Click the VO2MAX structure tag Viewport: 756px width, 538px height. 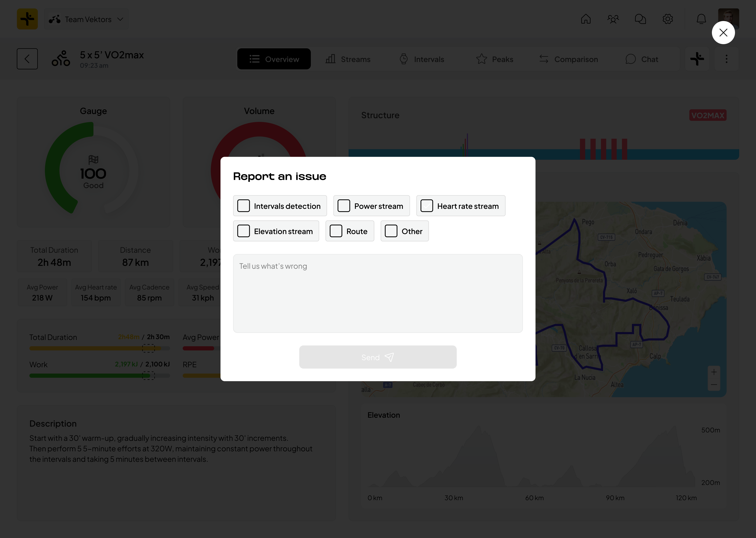coord(708,115)
